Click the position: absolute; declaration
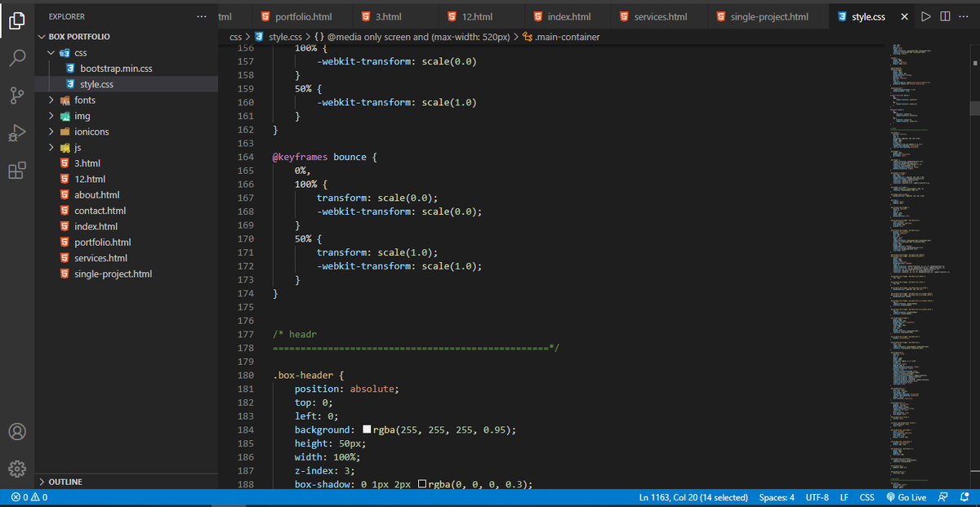This screenshot has height=507, width=980. 347,389
